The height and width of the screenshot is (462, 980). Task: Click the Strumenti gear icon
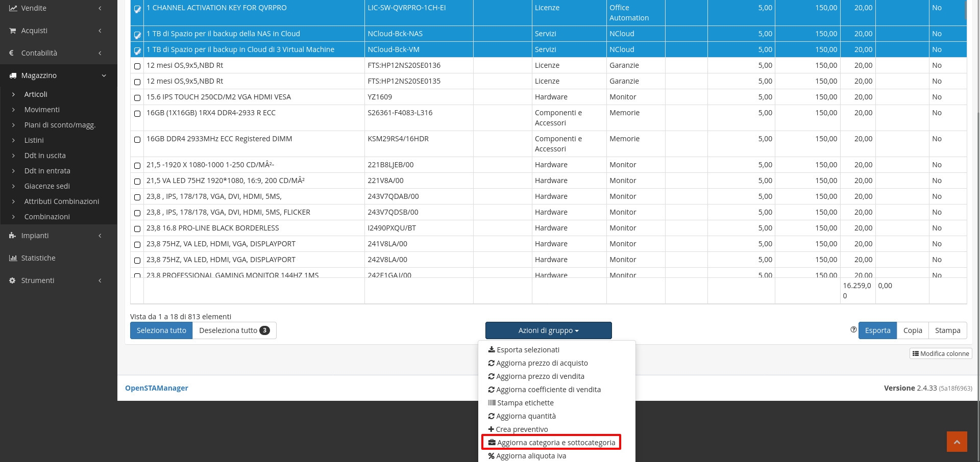tap(13, 280)
